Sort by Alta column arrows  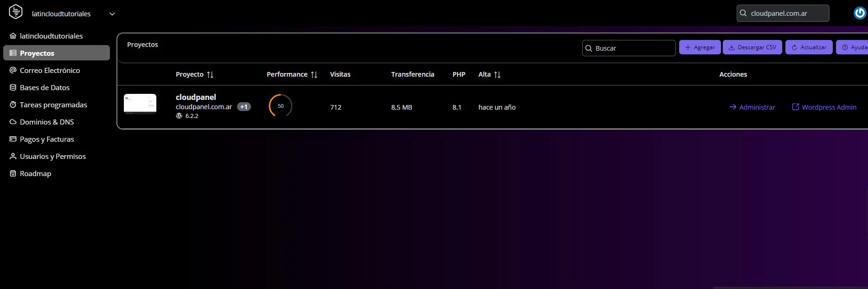497,74
